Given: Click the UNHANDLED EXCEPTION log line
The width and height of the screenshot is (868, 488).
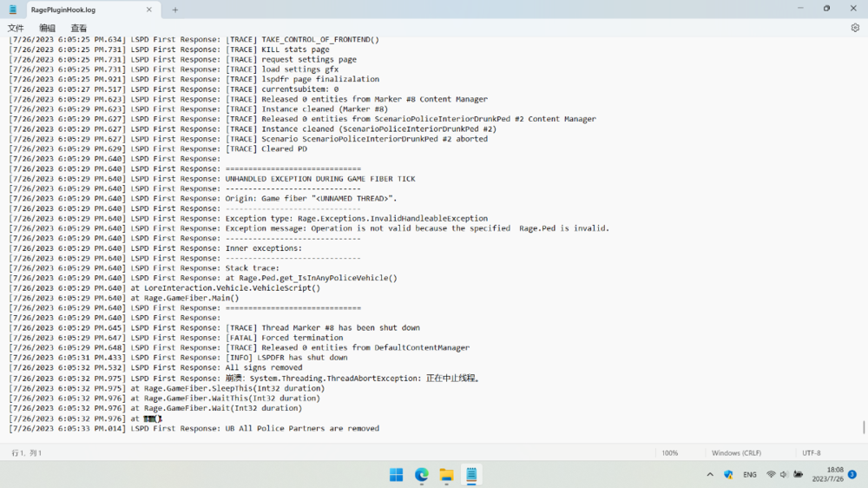Looking at the screenshot, I should point(319,179).
